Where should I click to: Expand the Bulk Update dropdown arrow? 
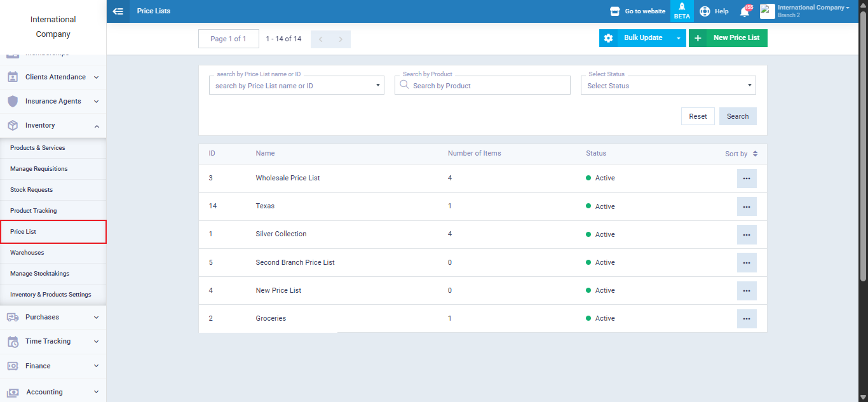[678, 38]
